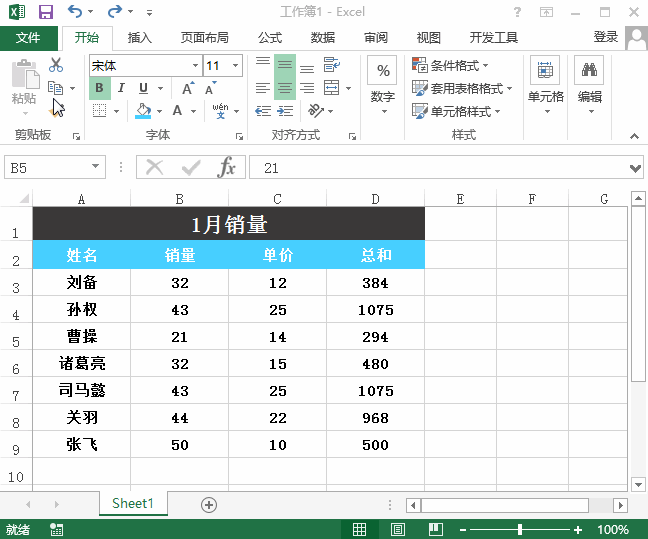Click the insert function fx icon
Screen dimensions: 648x539
tap(227, 167)
